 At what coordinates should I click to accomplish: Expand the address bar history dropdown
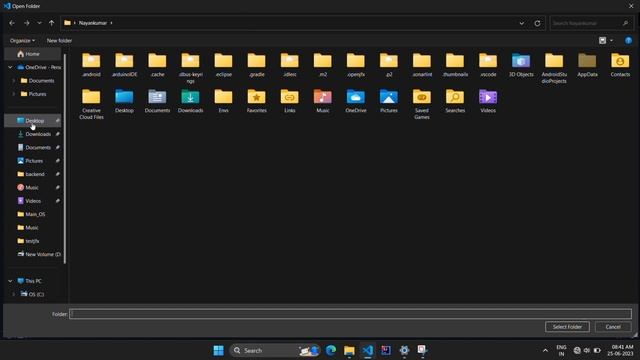click(x=521, y=23)
